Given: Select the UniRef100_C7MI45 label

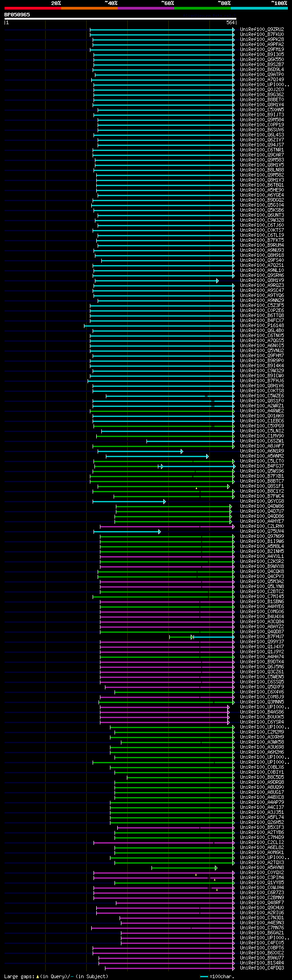Looking at the screenshot, I should pyautogui.click(x=262, y=596).
